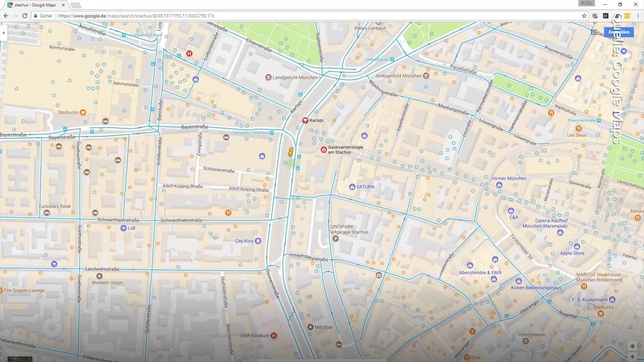Click the Lidl shopping cart marker

coord(123,228)
